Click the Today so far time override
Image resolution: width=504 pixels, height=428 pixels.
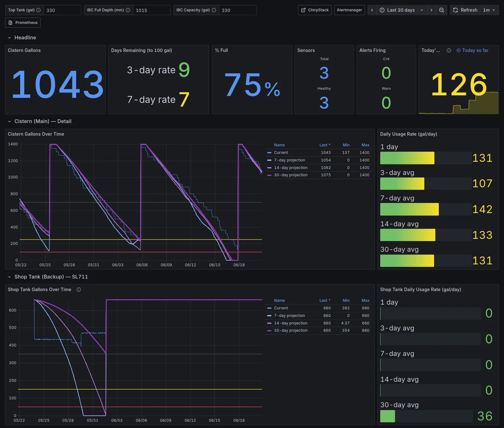click(x=472, y=50)
